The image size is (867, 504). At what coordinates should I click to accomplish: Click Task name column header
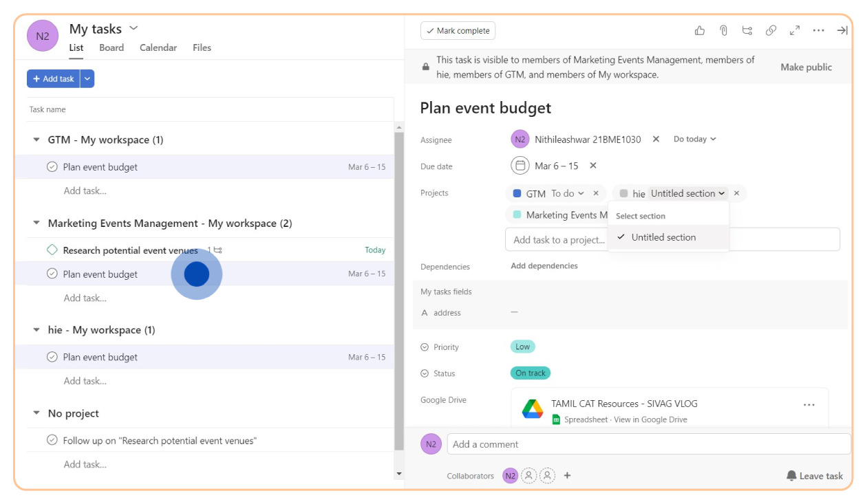click(47, 109)
